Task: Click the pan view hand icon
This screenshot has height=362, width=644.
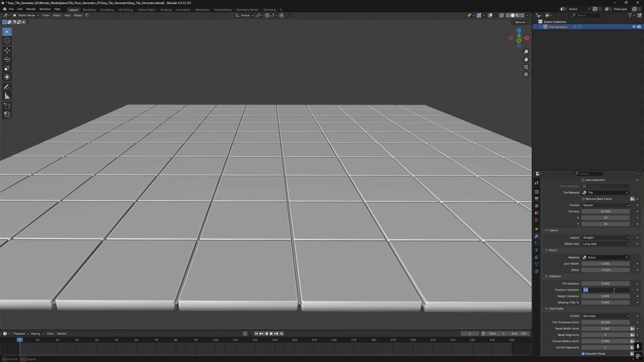Action: pyautogui.click(x=526, y=59)
